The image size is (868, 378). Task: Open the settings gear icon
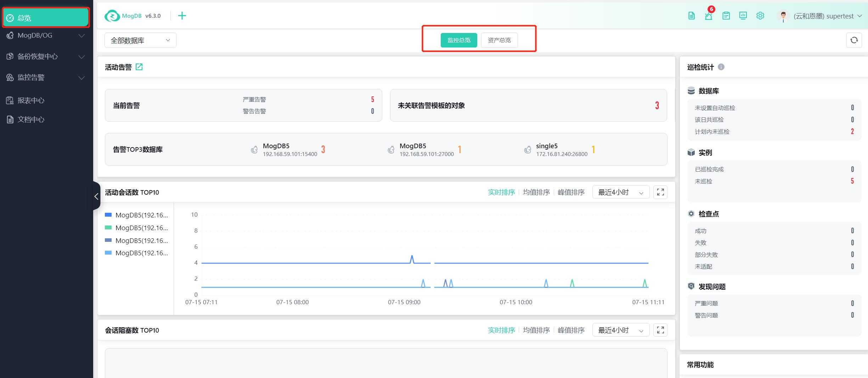pos(760,16)
